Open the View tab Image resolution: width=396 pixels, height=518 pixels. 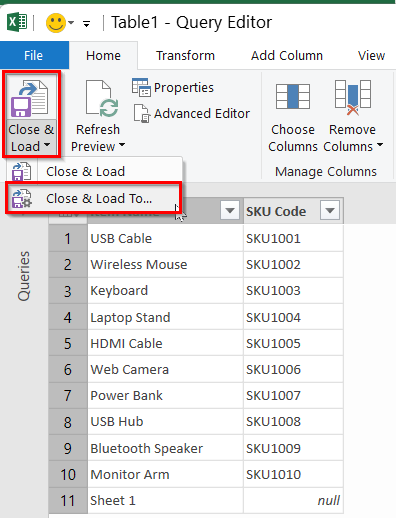click(371, 55)
